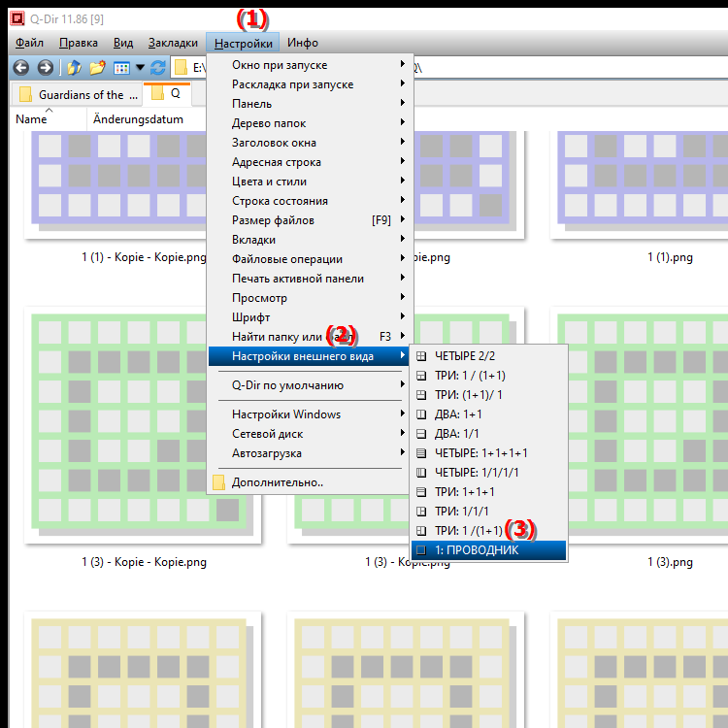
Task: Click the Q-Dir app icon in title bar
Action: coord(17,18)
